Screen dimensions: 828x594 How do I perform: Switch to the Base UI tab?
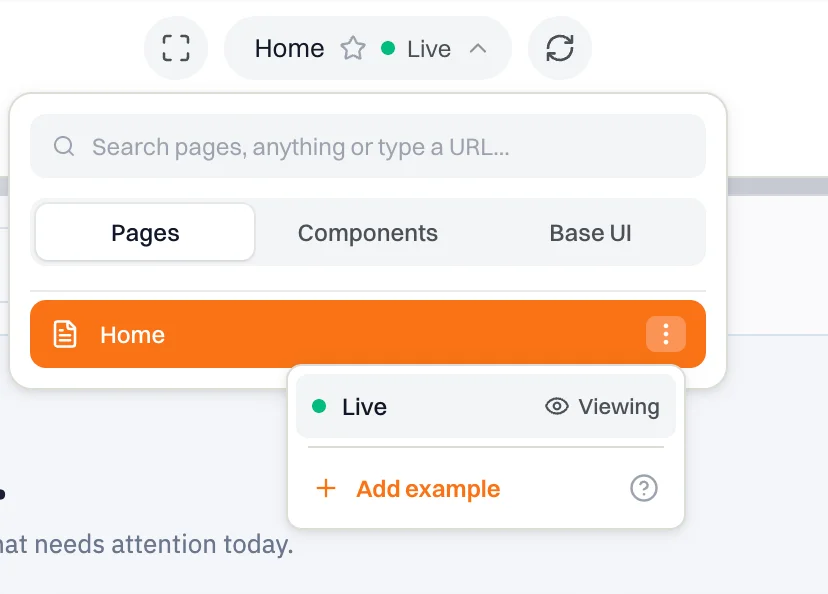click(590, 232)
